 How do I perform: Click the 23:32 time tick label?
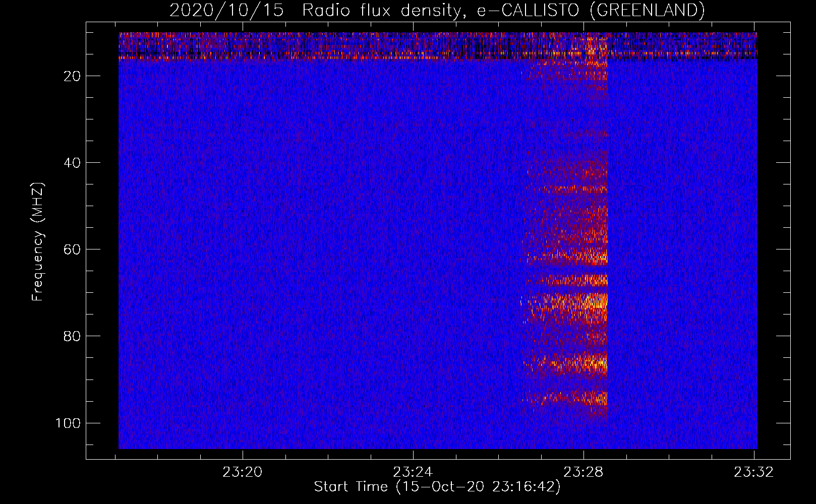click(753, 472)
